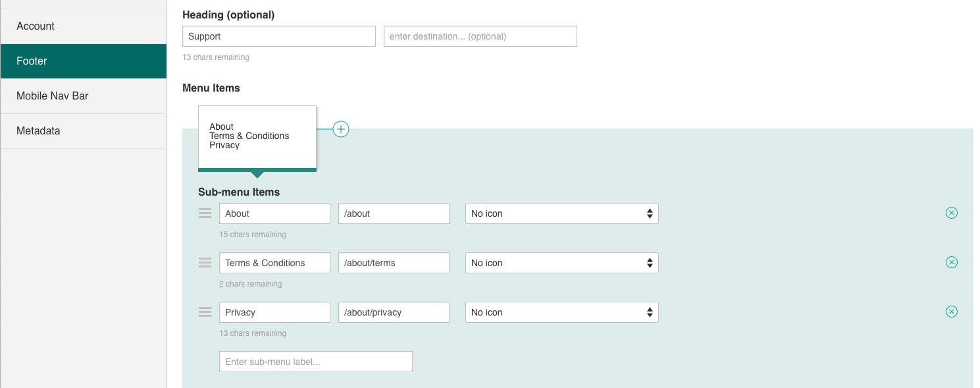
Task: Click the reorder handle next to Privacy
Action: 205,312
